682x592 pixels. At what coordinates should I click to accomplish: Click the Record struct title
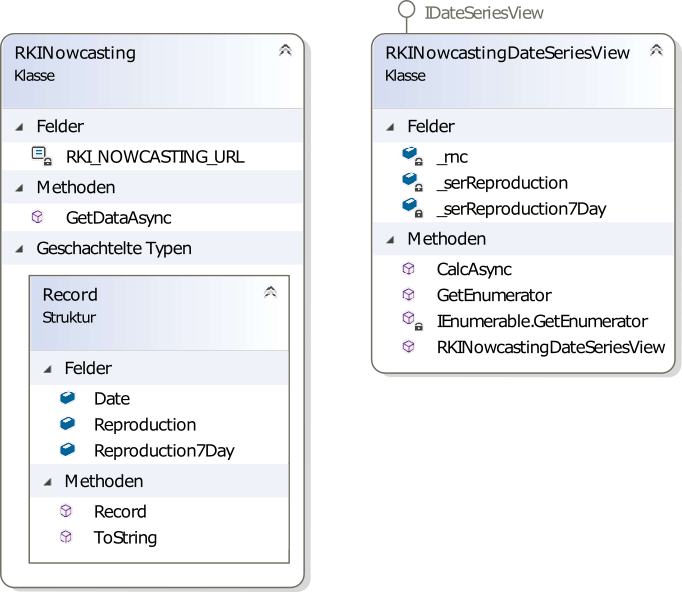(x=70, y=295)
